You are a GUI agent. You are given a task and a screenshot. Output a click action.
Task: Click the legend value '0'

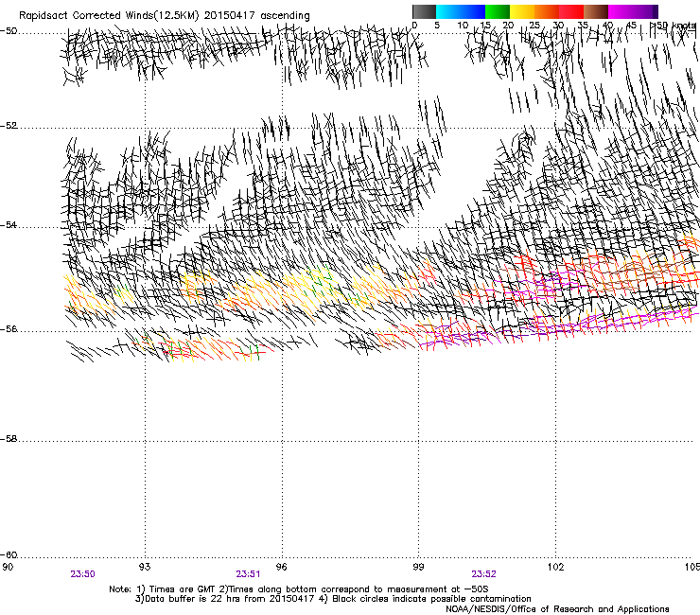click(x=414, y=26)
